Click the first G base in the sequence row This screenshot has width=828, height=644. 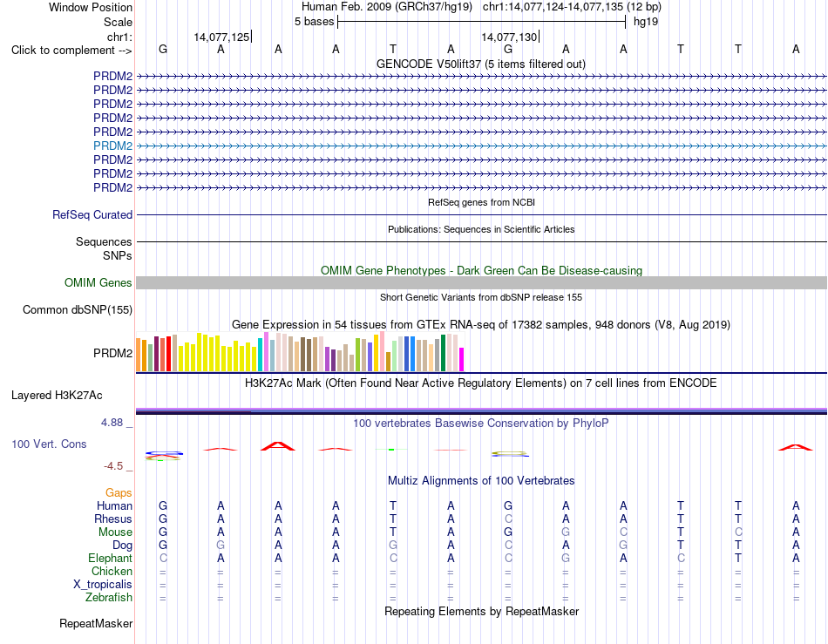(163, 49)
